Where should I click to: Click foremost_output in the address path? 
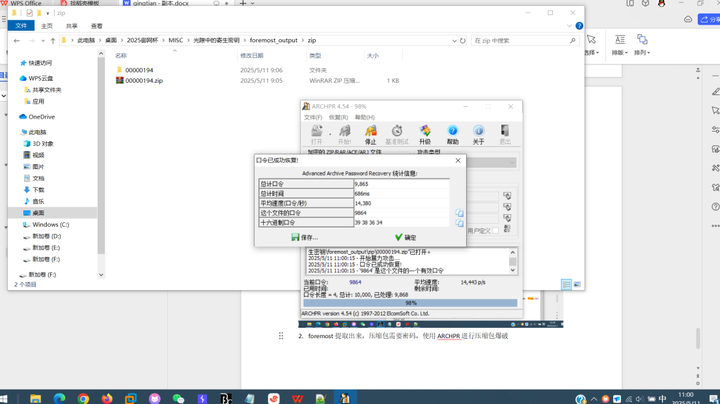274,40
